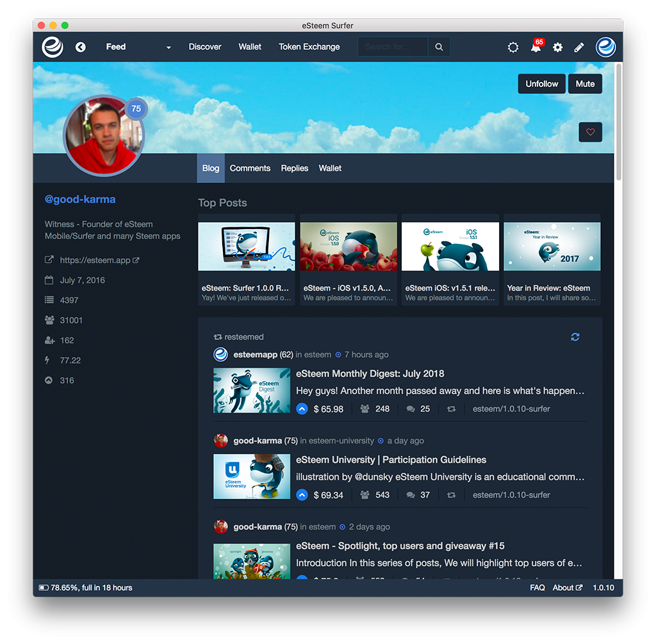Open Token Exchange
The image size is (656, 644).
309,47
